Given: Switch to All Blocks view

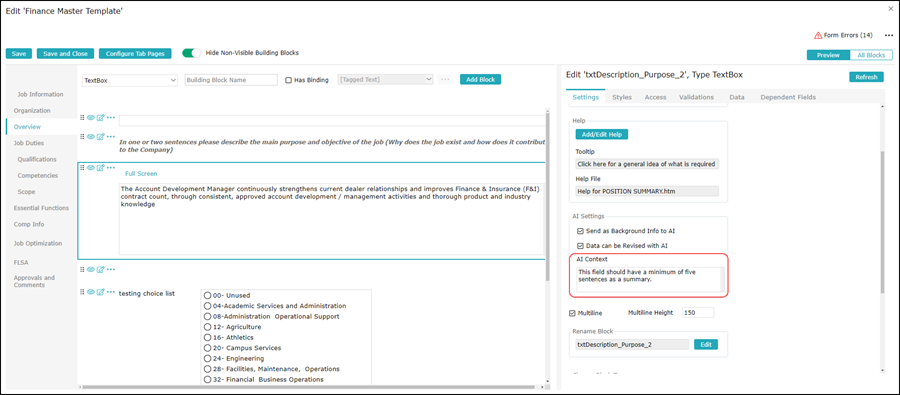Looking at the screenshot, I should 871,55.
